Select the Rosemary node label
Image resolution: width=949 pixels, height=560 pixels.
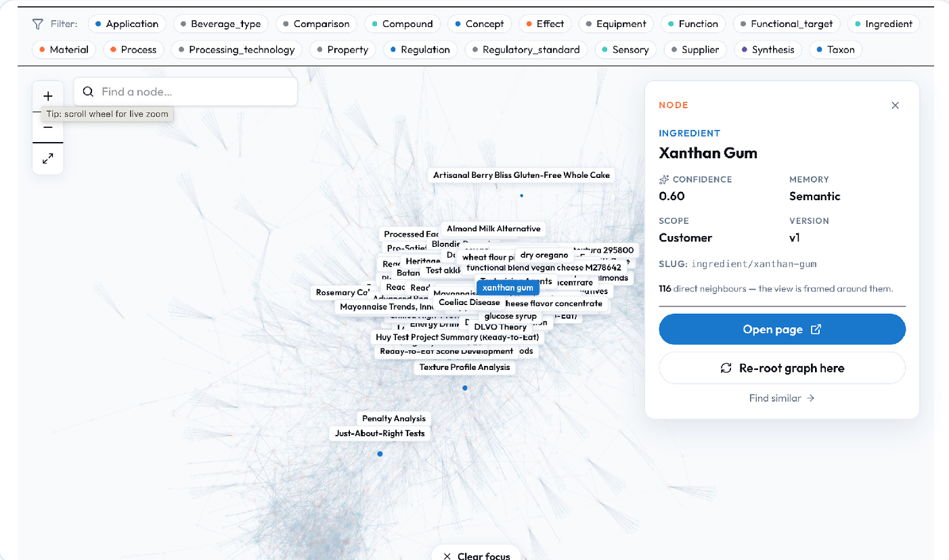(x=341, y=293)
